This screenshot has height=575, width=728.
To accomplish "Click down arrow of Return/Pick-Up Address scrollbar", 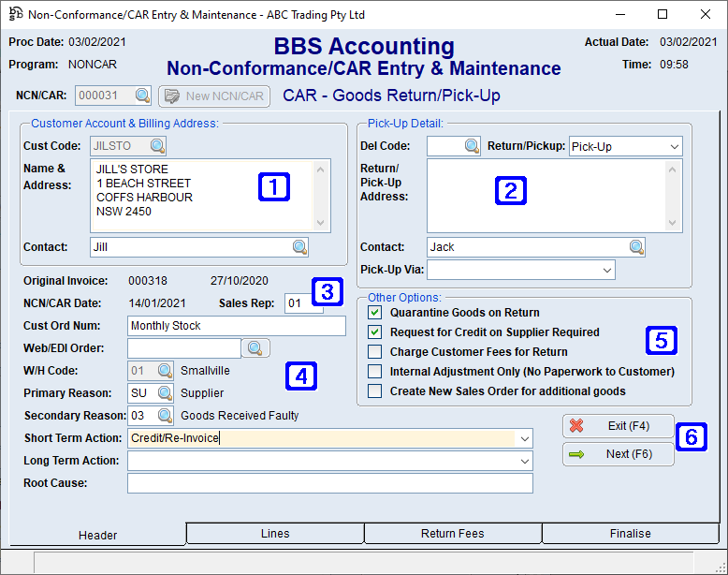I will [x=672, y=223].
